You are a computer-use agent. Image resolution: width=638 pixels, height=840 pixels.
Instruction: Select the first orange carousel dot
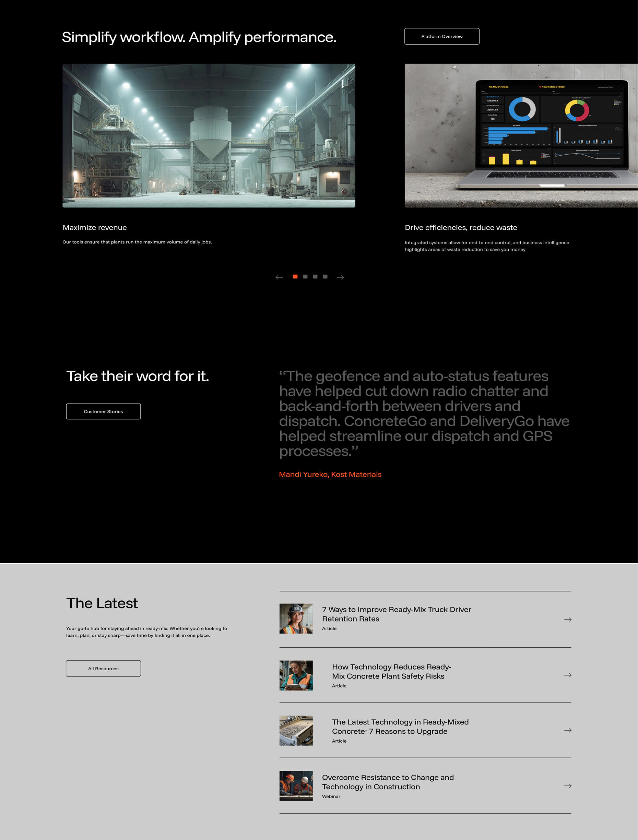pos(295,276)
